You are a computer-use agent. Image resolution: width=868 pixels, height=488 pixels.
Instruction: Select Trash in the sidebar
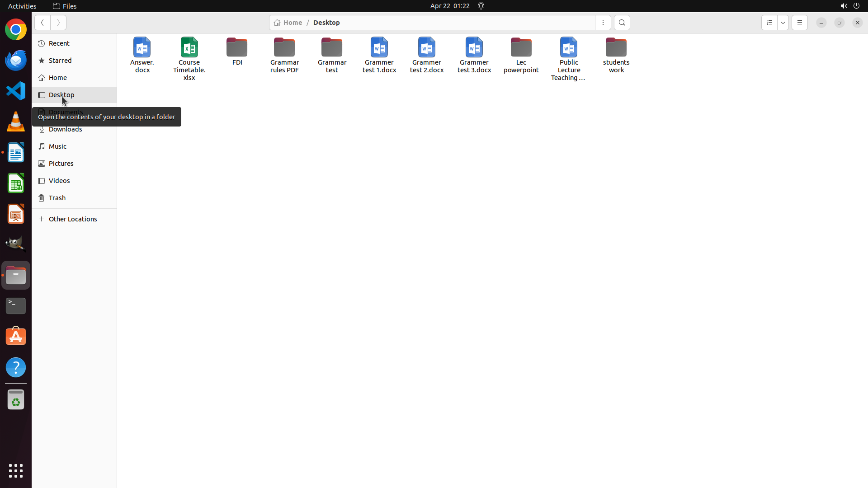[57, 198]
